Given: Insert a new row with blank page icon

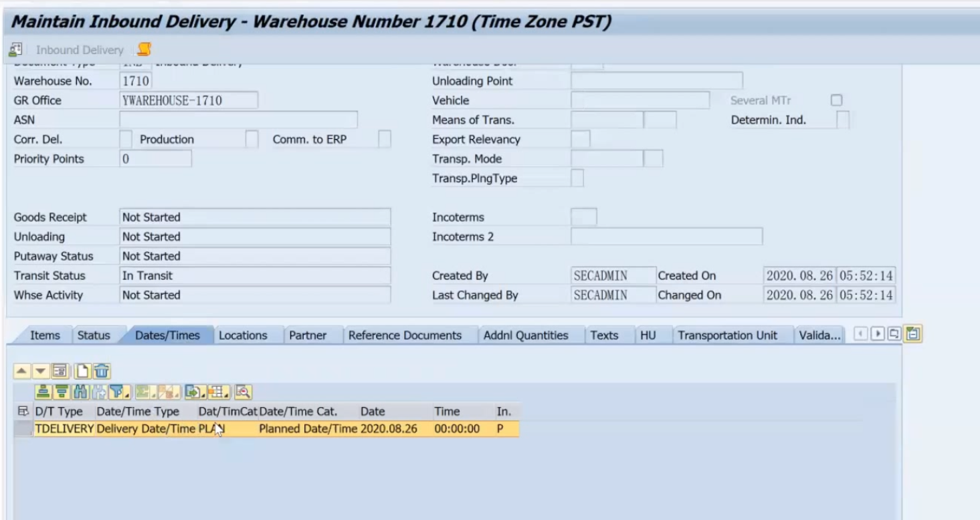Looking at the screenshot, I should [x=82, y=370].
